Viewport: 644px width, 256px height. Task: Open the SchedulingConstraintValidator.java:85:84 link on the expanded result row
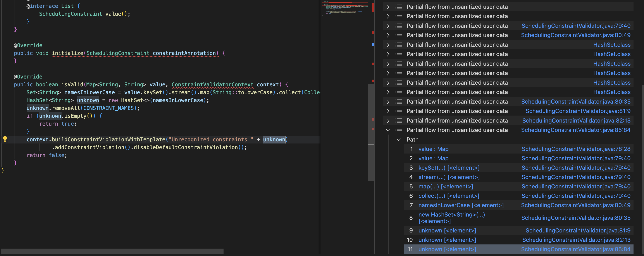pos(576,130)
